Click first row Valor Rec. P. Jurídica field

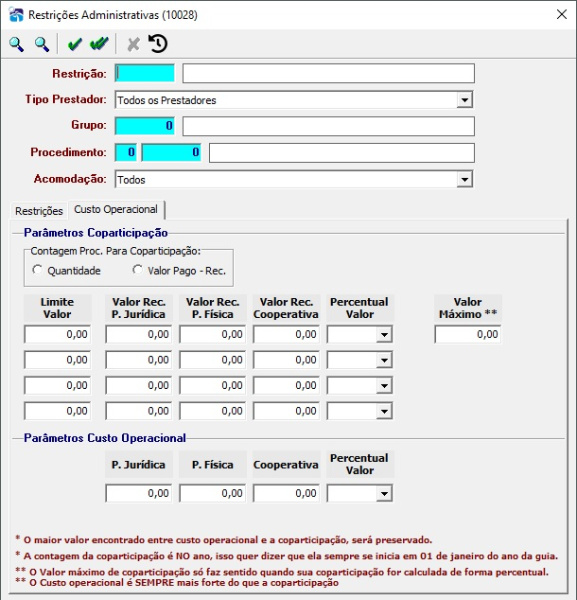[x=139, y=334]
